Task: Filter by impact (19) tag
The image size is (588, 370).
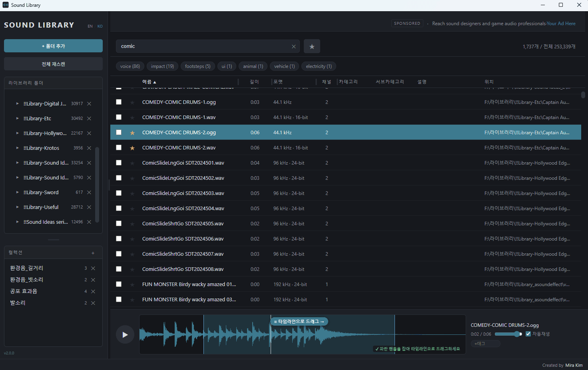Action: [x=162, y=66]
